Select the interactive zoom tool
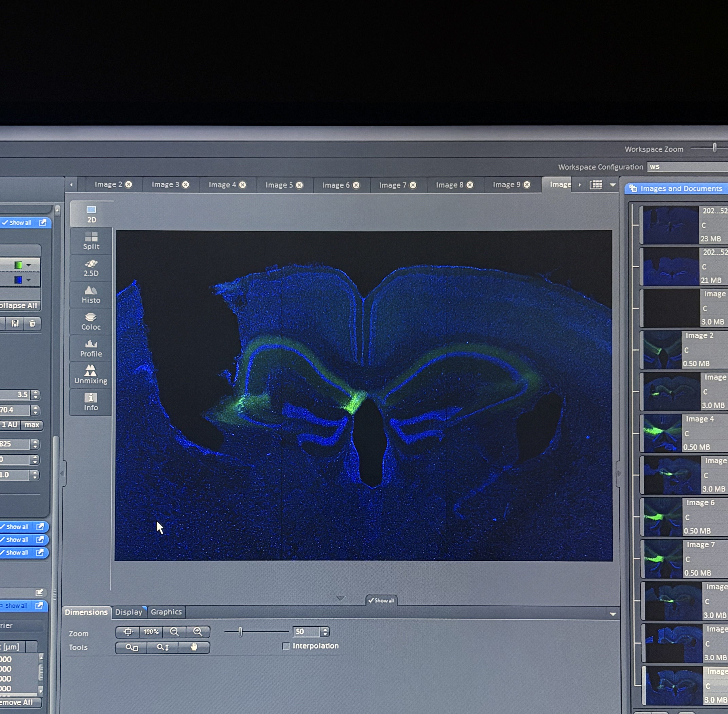Viewport: 728px width, 714px height. tap(163, 648)
